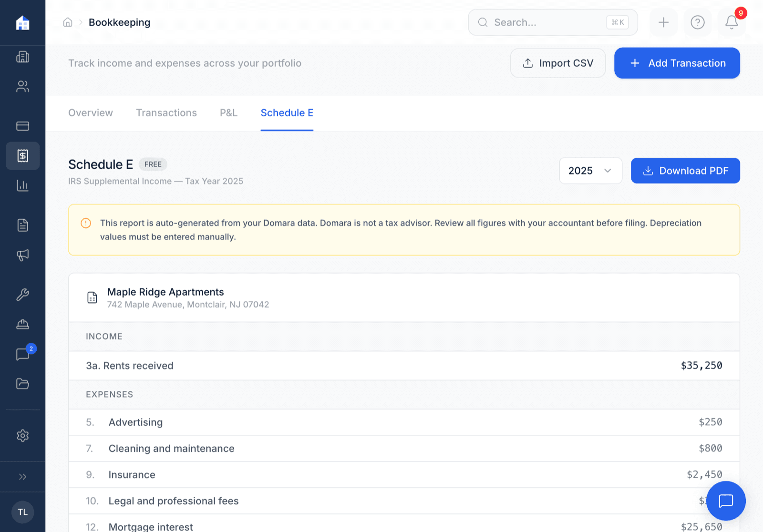Open the payments card icon in sidebar
This screenshot has width=763, height=532.
(22, 126)
